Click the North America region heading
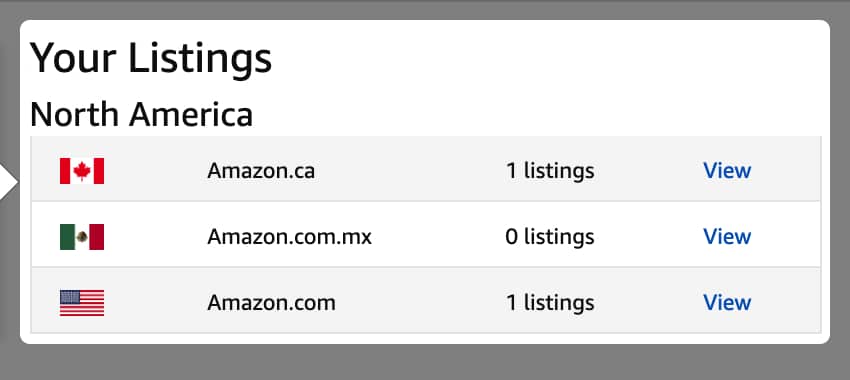Viewport: 850px width, 380px height. [141, 114]
